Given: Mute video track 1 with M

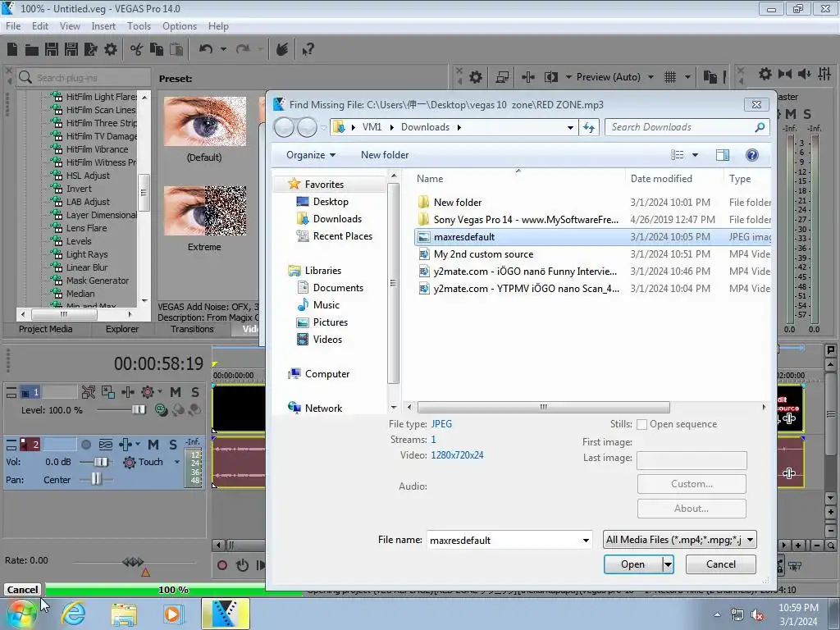Looking at the screenshot, I should click(176, 392).
